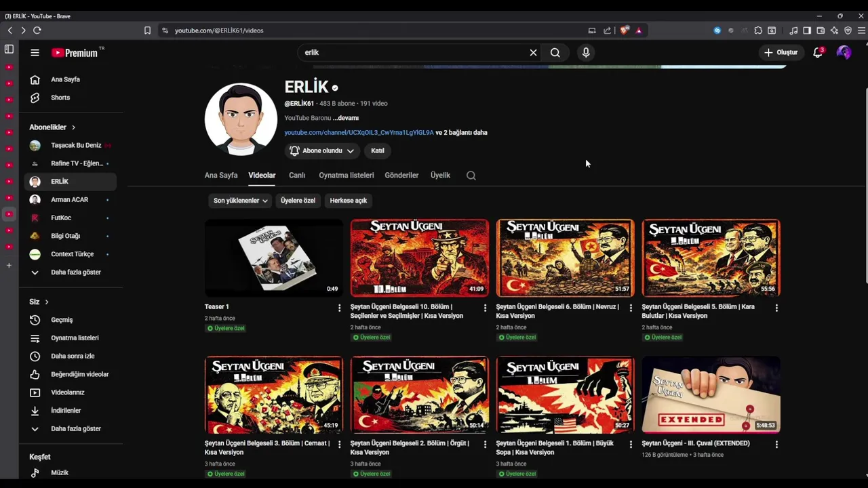
Task: Click the ERLİK channel avatar
Action: tap(241, 119)
